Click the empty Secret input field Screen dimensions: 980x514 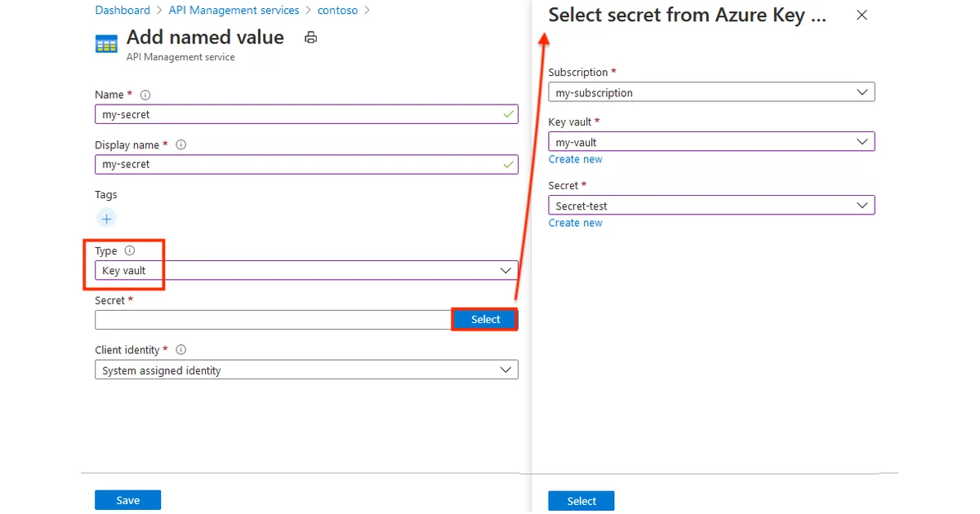click(x=273, y=320)
